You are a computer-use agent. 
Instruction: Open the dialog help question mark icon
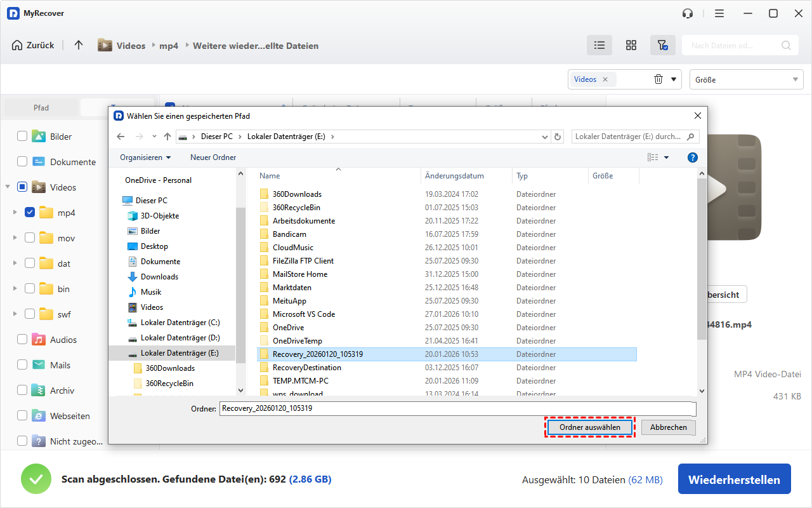693,157
